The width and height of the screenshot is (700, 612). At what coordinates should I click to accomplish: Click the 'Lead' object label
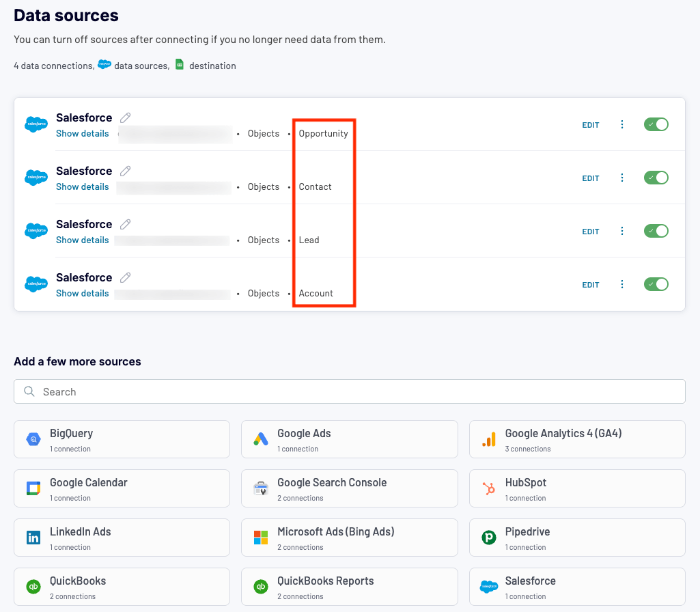pyautogui.click(x=309, y=240)
